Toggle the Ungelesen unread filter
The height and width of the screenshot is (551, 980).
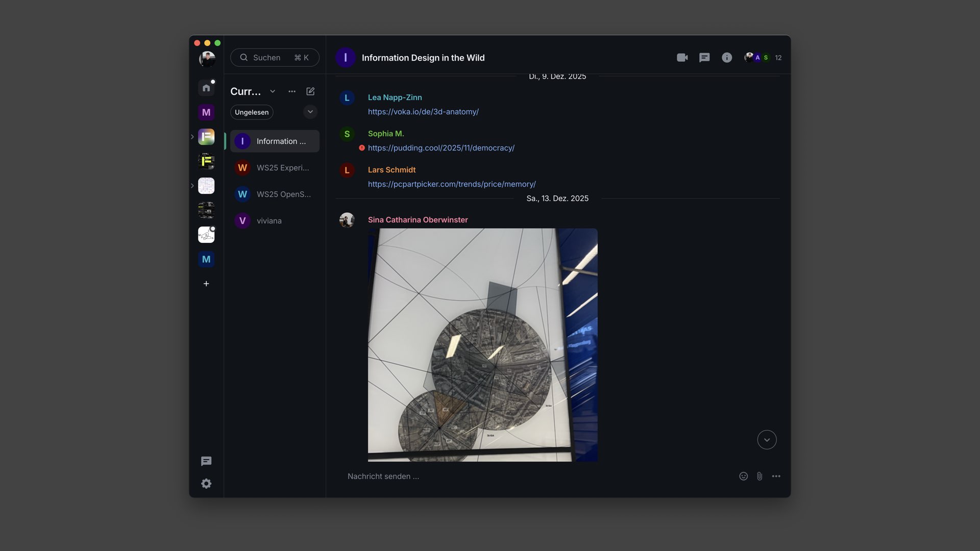coord(252,112)
